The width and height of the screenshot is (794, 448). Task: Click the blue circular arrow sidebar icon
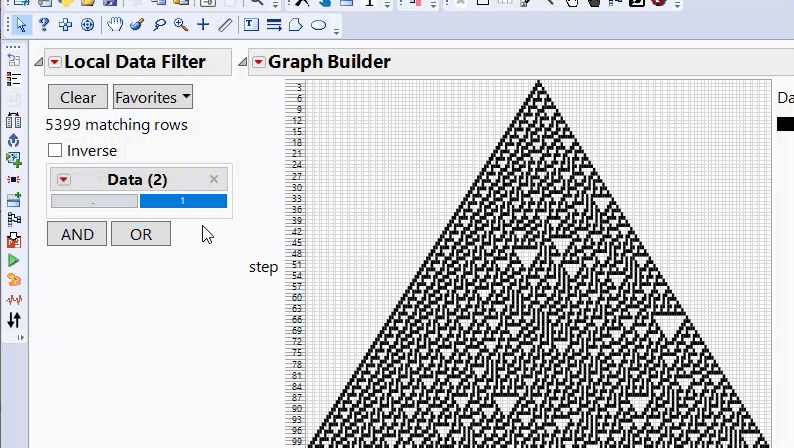point(14,140)
